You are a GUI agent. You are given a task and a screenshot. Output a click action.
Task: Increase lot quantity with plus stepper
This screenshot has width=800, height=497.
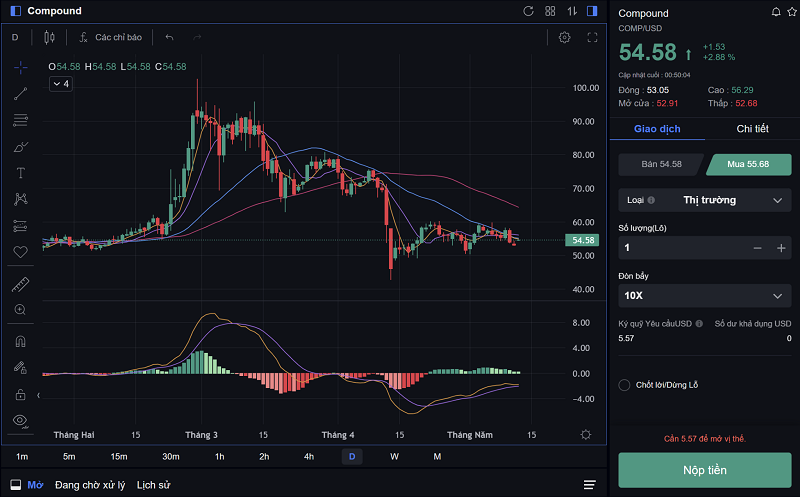(781, 248)
